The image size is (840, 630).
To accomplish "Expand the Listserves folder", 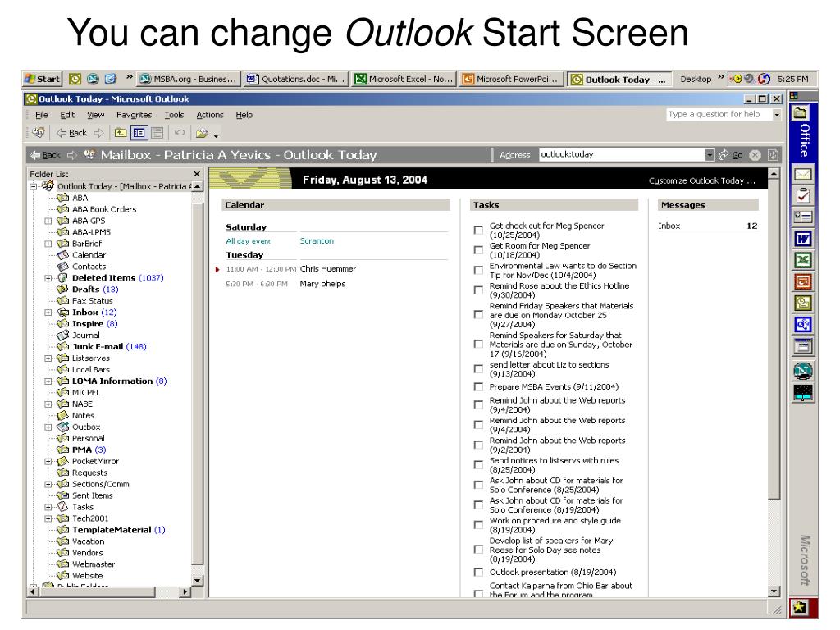I will (48, 358).
